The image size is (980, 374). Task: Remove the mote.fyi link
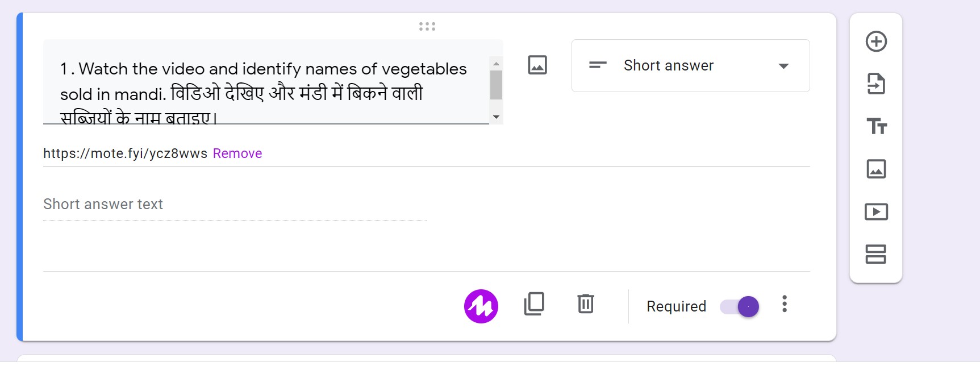[237, 153]
